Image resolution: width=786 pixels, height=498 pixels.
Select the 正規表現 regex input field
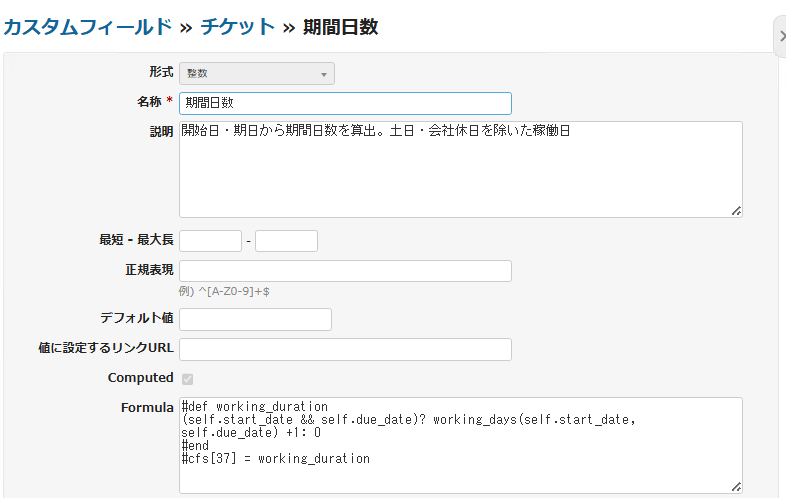pos(345,271)
